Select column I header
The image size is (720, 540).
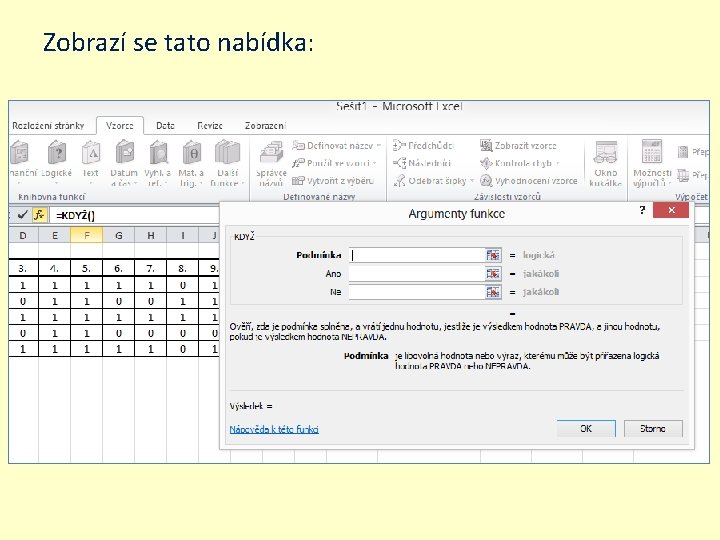(182, 236)
